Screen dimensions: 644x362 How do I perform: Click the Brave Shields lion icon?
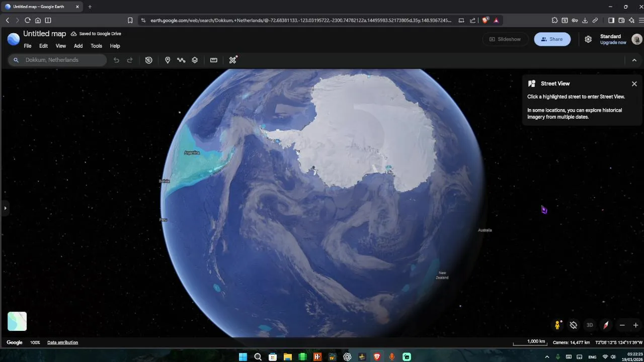[485, 20]
